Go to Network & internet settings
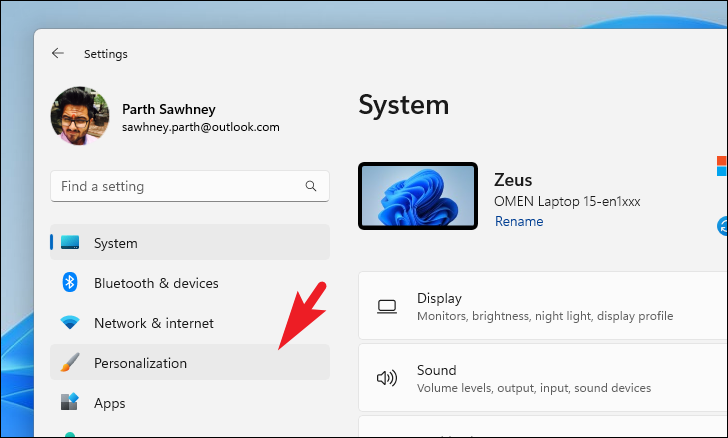Viewport: 728px width, 438px height. [190, 323]
